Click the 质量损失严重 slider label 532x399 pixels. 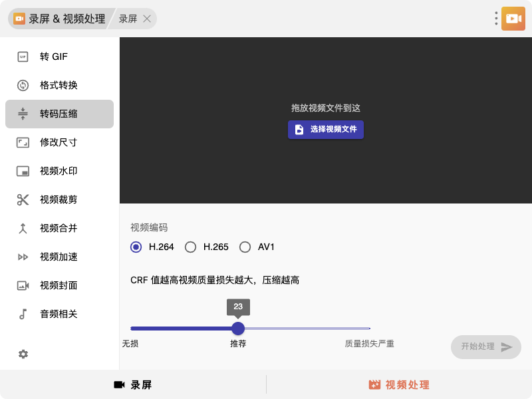coord(370,344)
